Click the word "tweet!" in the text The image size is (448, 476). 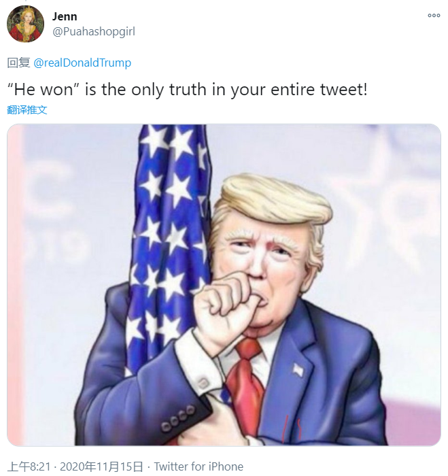click(x=343, y=90)
